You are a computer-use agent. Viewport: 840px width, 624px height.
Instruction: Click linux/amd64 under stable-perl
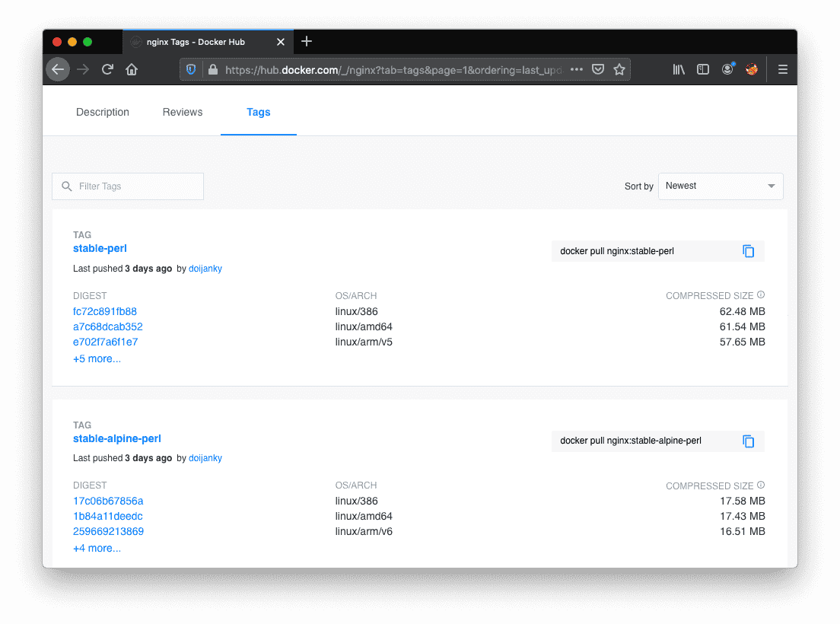tap(364, 326)
